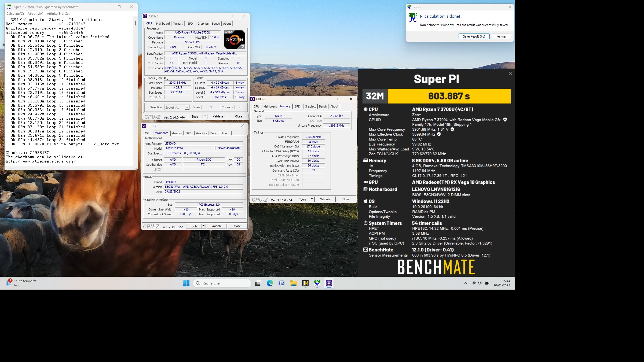Image resolution: width=644 pixels, height=362 pixels.
Task: Click DRAM Frequency value 1200.0 MHz
Action: point(313,137)
